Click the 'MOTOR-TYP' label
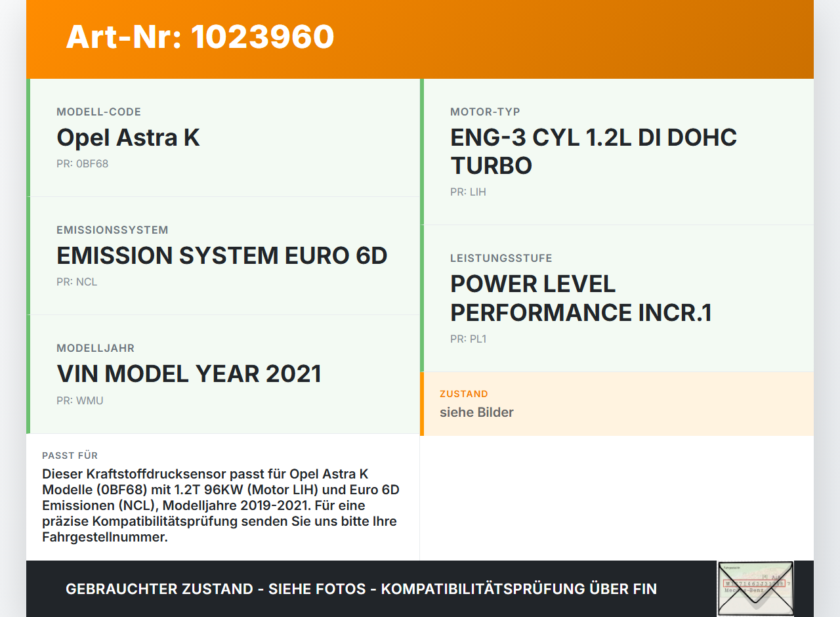This screenshot has width=840, height=617. point(485,112)
